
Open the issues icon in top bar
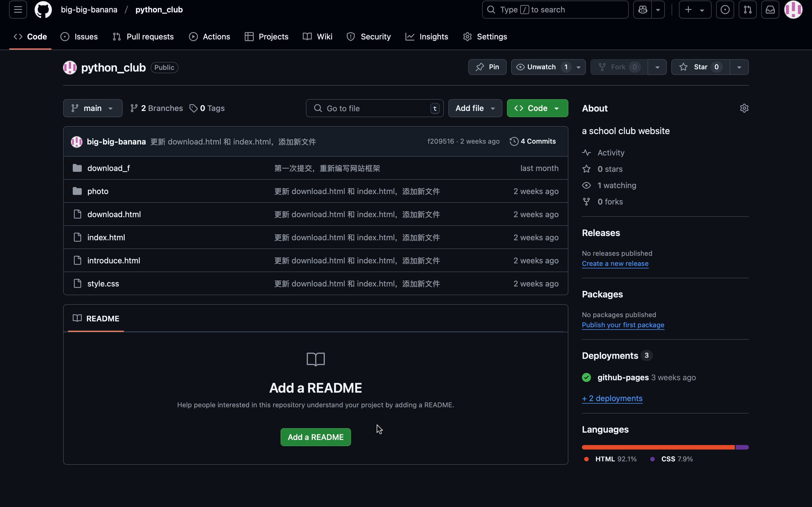pyautogui.click(x=725, y=9)
